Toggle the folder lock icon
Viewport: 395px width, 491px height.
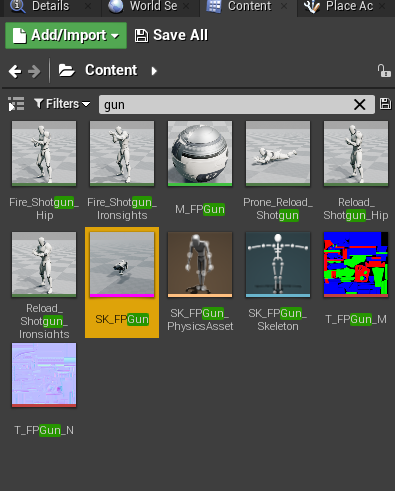(384, 71)
